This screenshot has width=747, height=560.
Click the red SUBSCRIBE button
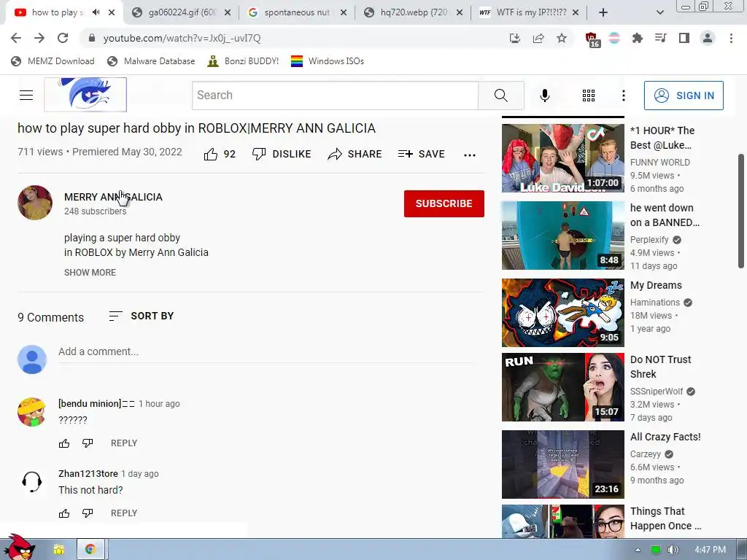[x=444, y=204]
